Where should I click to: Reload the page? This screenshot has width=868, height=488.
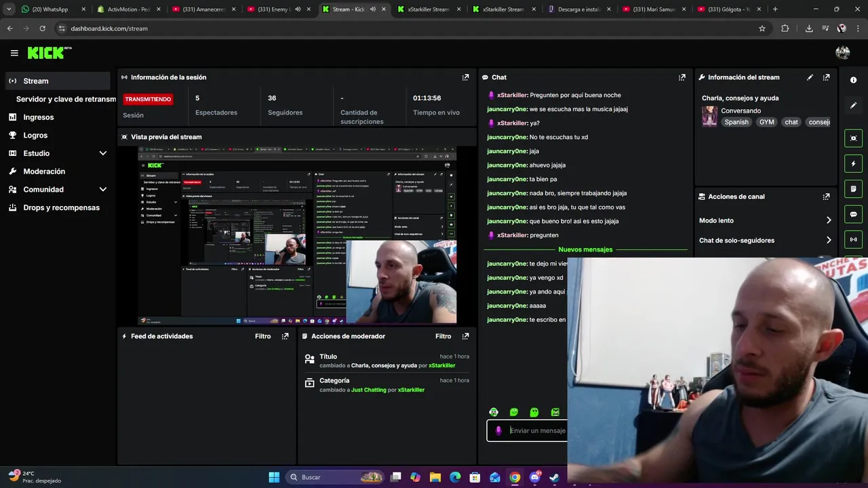click(x=42, y=28)
